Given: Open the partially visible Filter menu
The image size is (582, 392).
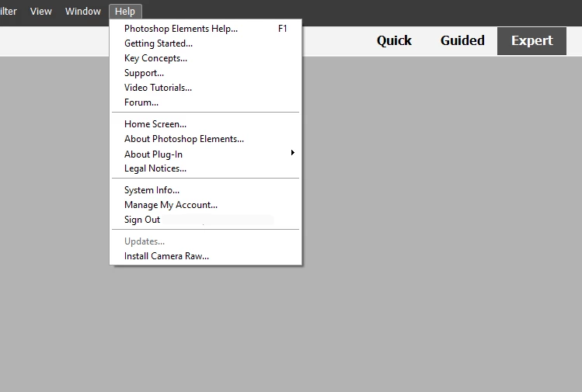Looking at the screenshot, I should point(9,12).
